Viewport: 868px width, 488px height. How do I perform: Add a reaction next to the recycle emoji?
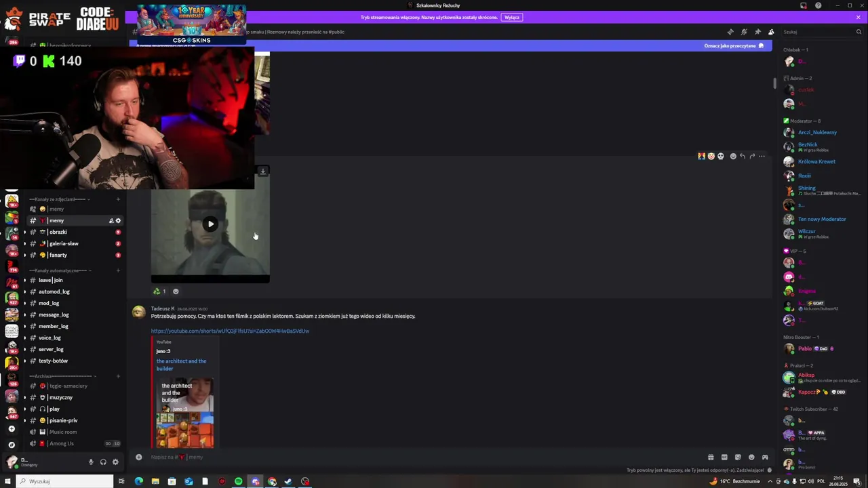176,291
